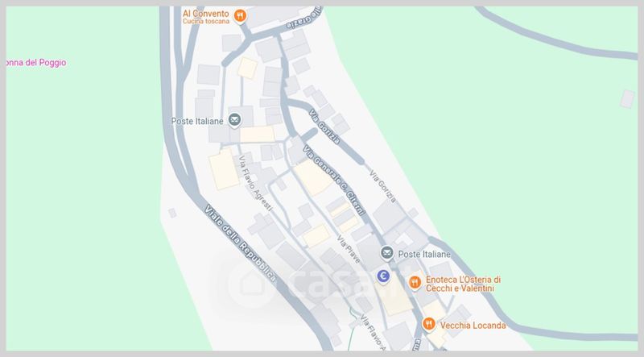Open the Enoteca L'Osteria restaurant pin icon
This screenshot has height=357, width=644.
coord(415,283)
